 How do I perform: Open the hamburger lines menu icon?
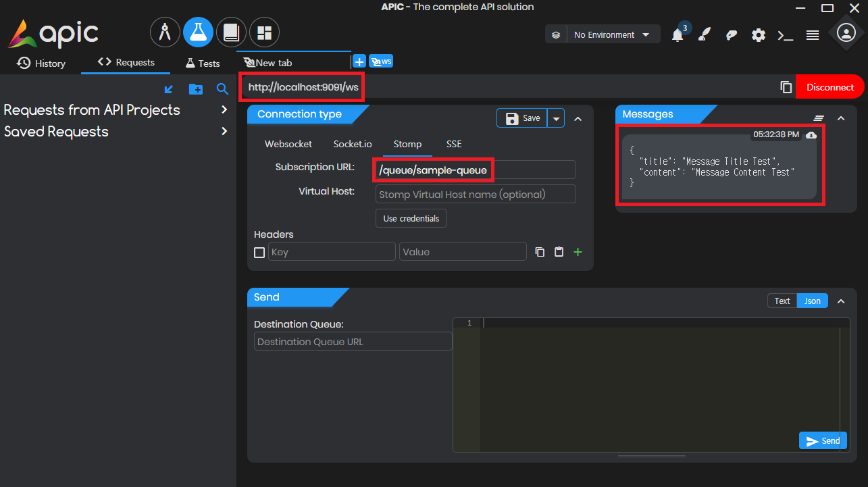[x=813, y=35]
